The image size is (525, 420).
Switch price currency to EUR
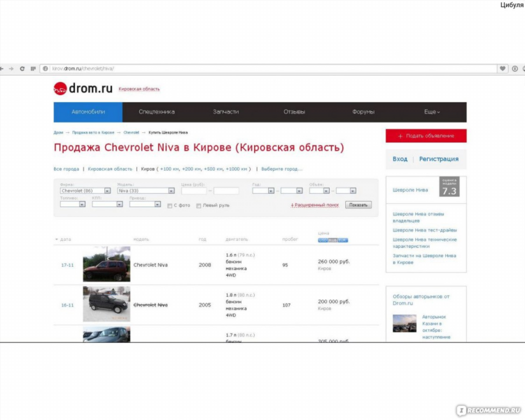pos(342,240)
